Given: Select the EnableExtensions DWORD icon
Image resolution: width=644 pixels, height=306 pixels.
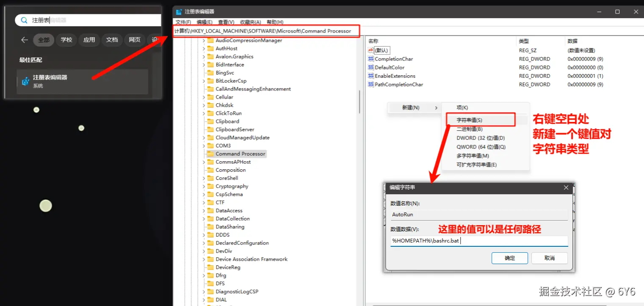Looking at the screenshot, I should 371,76.
